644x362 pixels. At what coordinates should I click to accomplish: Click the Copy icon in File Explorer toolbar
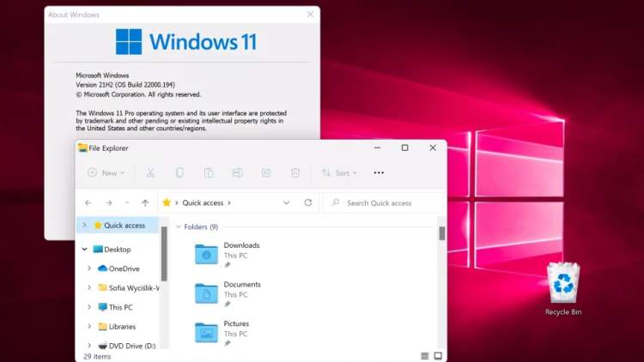click(x=179, y=172)
